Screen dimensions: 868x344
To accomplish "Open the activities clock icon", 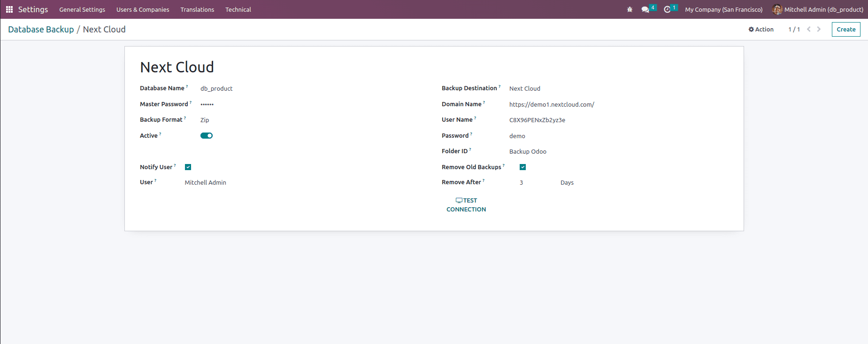I will click(667, 9).
